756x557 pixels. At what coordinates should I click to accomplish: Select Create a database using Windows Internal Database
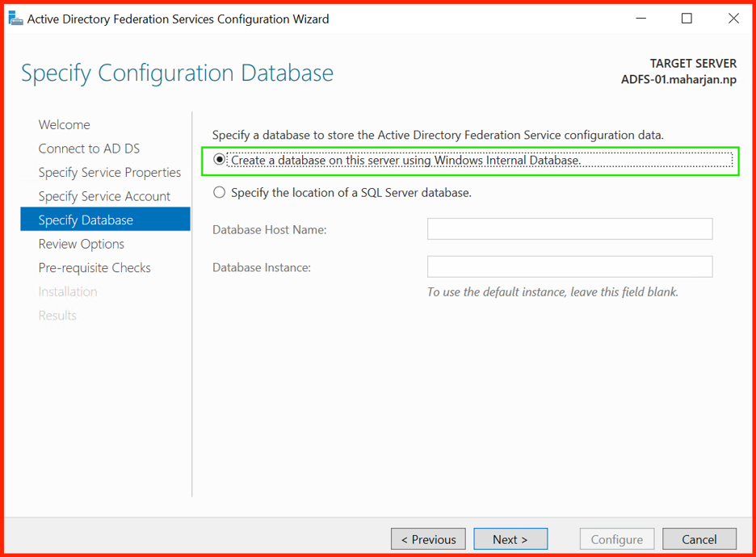pyautogui.click(x=220, y=160)
